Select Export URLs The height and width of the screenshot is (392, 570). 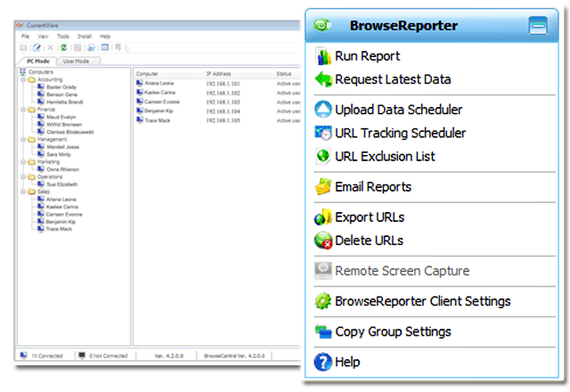360,217
